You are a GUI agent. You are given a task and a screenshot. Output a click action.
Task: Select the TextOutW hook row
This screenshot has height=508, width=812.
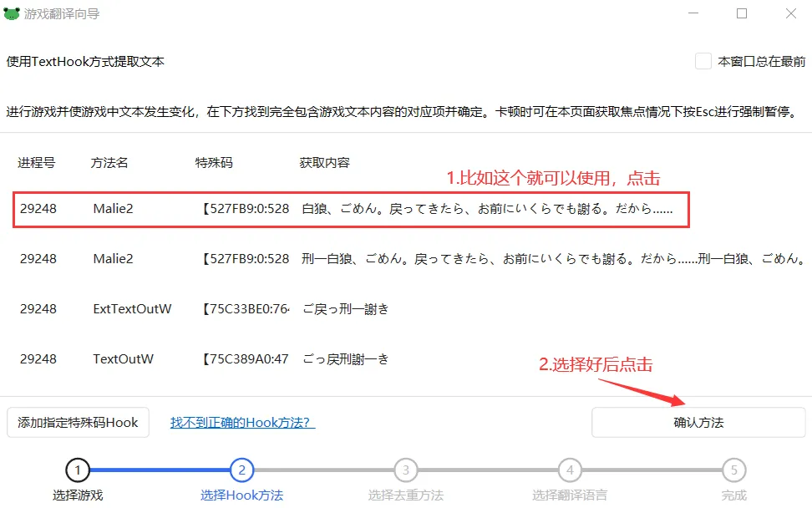[351, 359]
